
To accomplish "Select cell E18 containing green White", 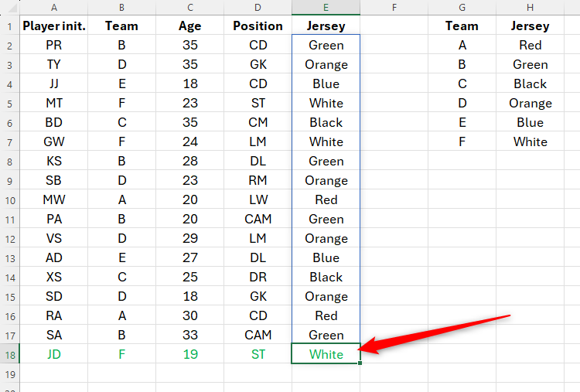I will click(326, 355).
